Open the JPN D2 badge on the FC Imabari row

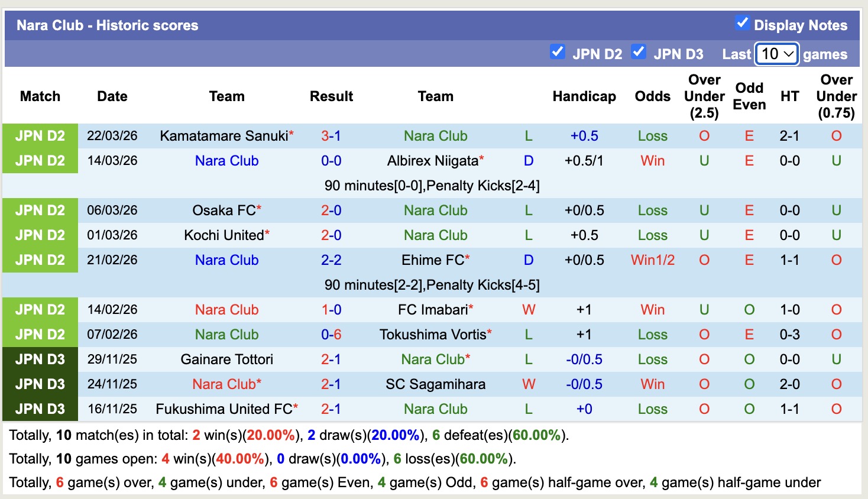[x=40, y=309]
